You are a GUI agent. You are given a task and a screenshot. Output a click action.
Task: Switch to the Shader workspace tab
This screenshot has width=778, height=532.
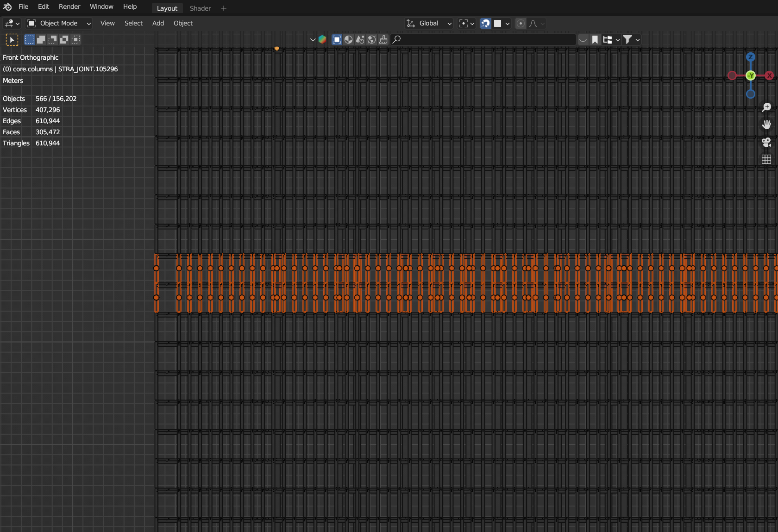[x=200, y=8]
